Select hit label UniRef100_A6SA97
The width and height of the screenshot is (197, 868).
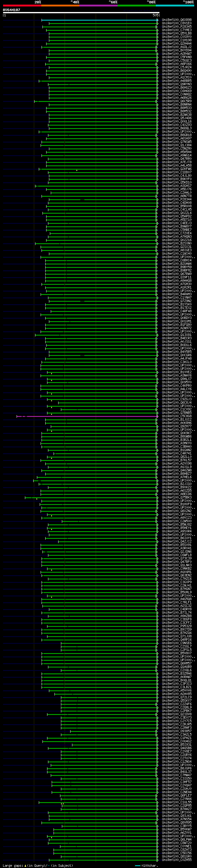tap(176, 139)
